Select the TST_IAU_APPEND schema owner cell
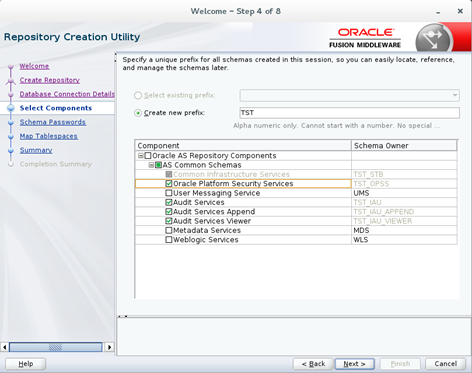 pos(404,212)
